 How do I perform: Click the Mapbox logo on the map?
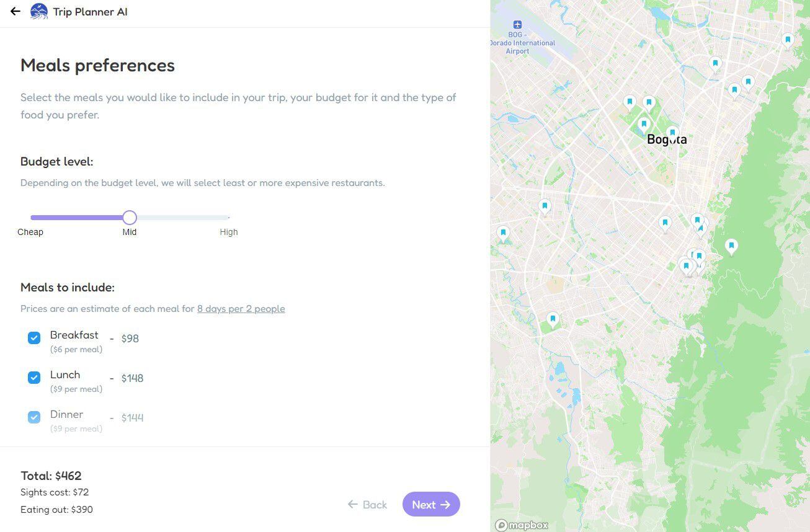(522, 525)
